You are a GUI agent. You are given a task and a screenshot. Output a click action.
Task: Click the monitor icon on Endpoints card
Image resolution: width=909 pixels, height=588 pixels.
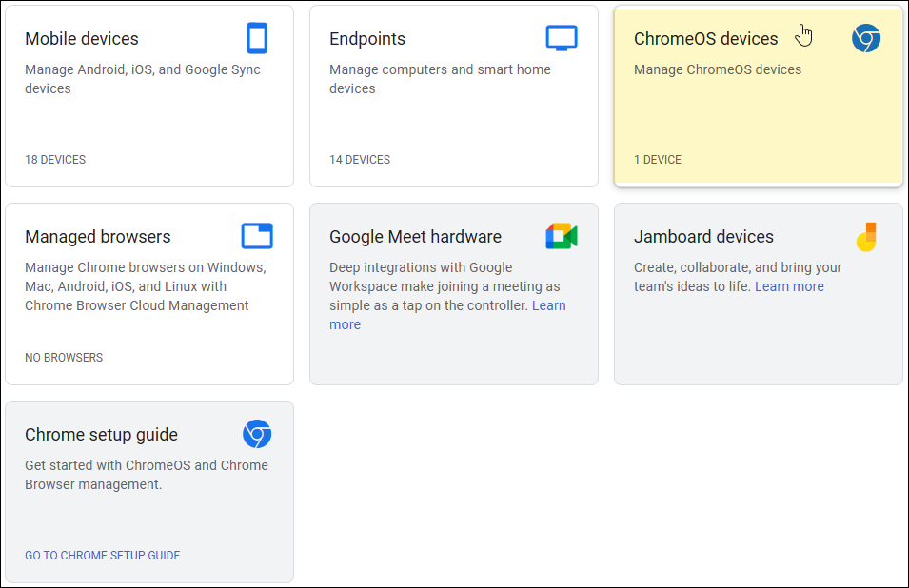(x=562, y=38)
